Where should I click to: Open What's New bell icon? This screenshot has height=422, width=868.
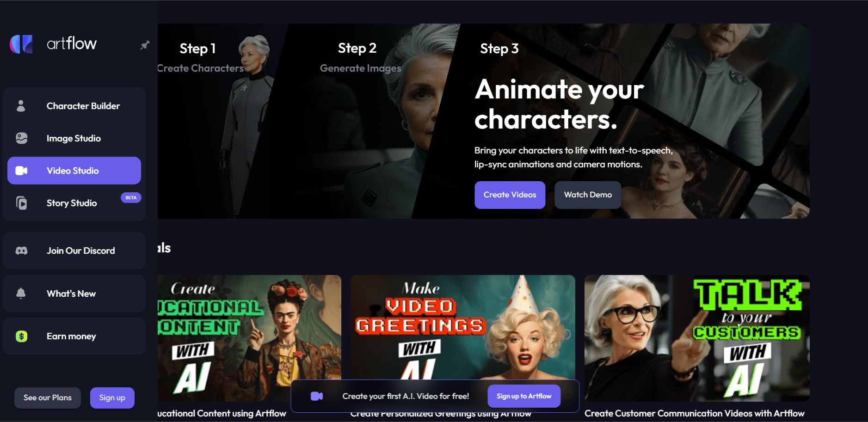(x=21, y=294)
